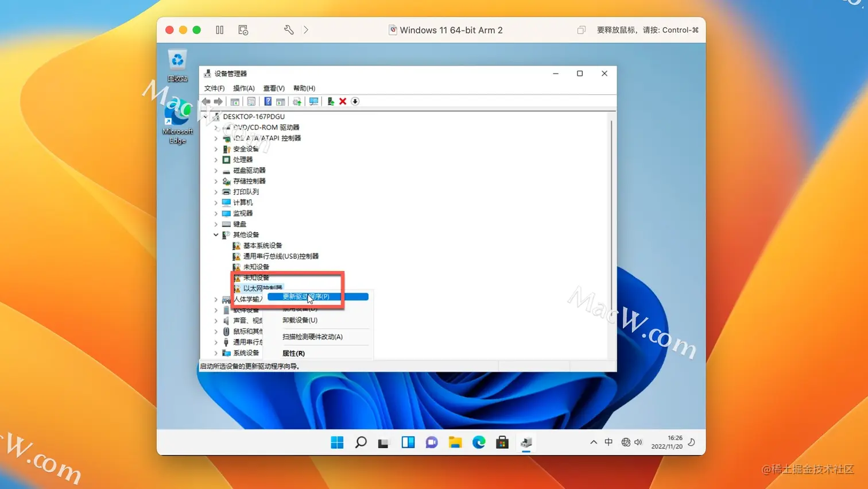Click the blue question-mark Help toolbar icon
The image size is (868, 489).
[268, 102]
